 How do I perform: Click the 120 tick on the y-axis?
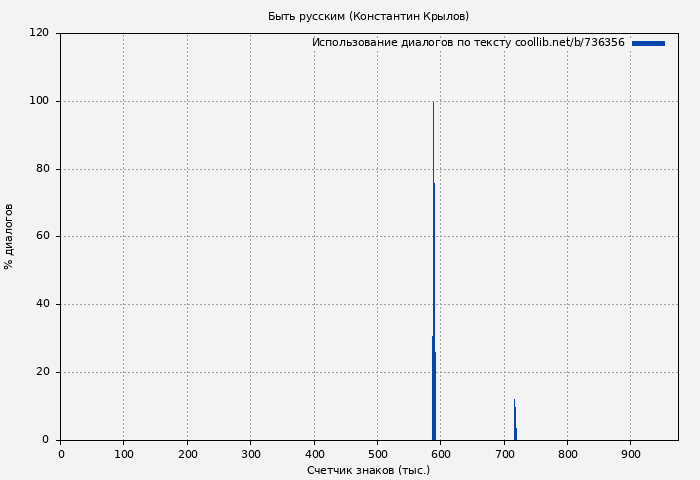coord(39,33)
